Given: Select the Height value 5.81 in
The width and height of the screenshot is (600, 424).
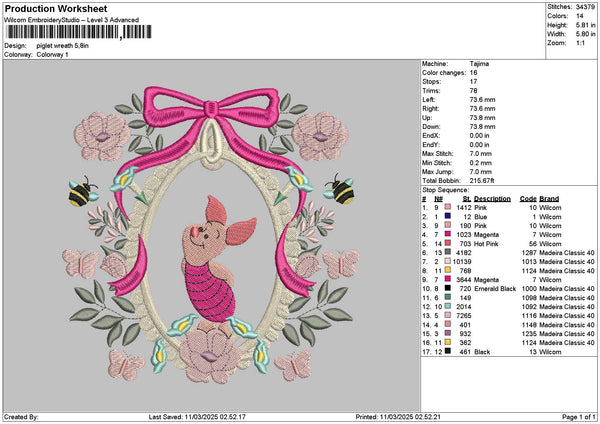Looking at the screenshot, I should coord(585,25).
